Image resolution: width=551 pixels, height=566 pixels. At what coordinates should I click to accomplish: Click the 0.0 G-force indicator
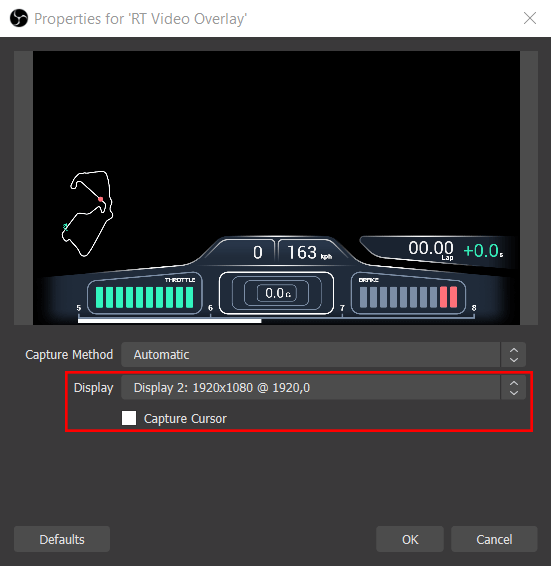pos(277,293)
